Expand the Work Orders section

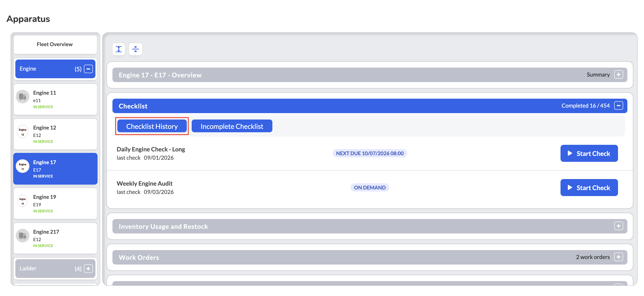click(x=618, y=257)
